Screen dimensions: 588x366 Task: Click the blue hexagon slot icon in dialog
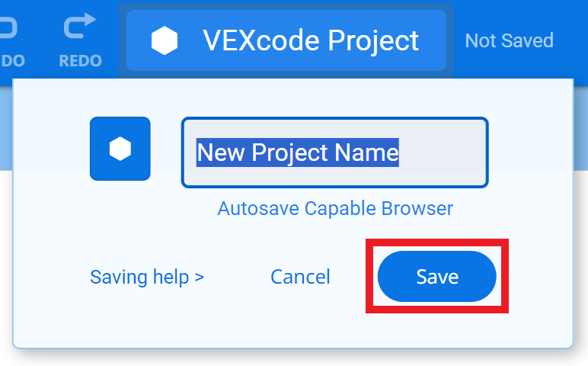pos(120,149)
